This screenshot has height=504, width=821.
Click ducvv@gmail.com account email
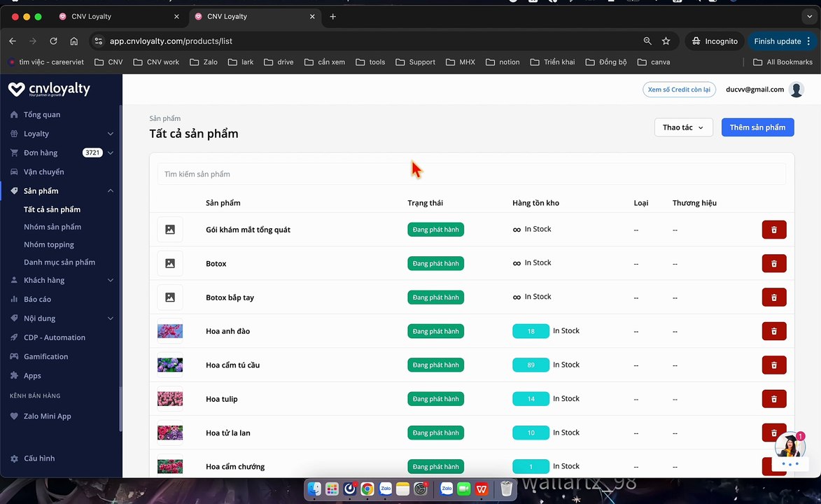(755, 90)
